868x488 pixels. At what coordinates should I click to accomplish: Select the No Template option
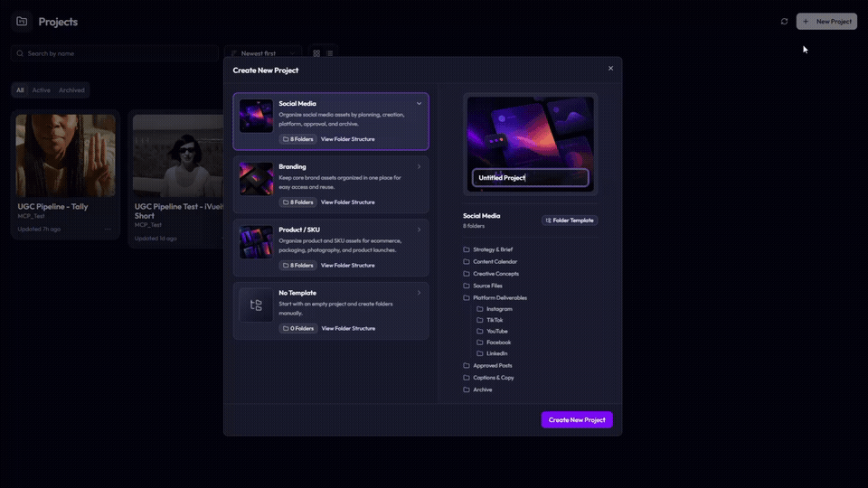click(331, 310)
